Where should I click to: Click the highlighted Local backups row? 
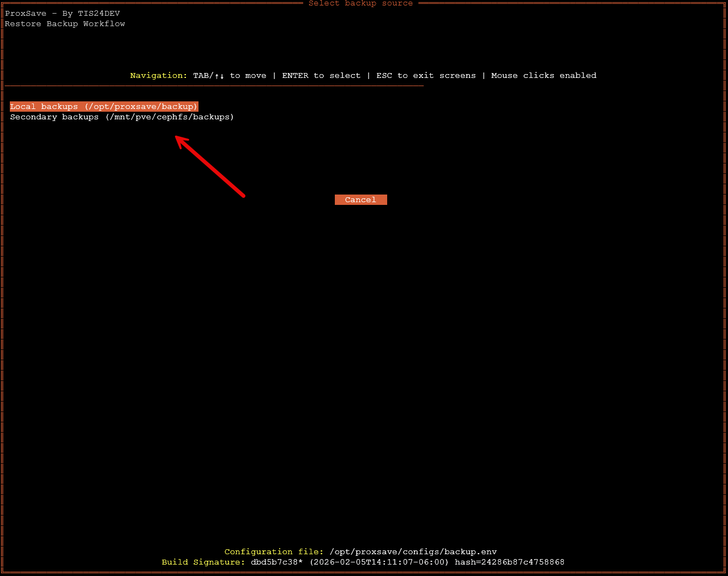coord(104,106)
